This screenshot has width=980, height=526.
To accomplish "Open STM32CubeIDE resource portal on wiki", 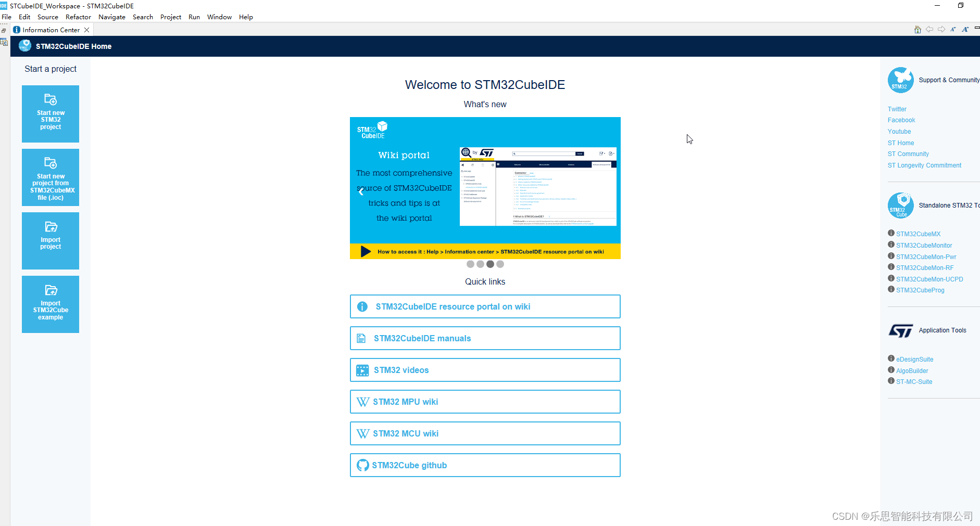I will click(x=485, y=306).
